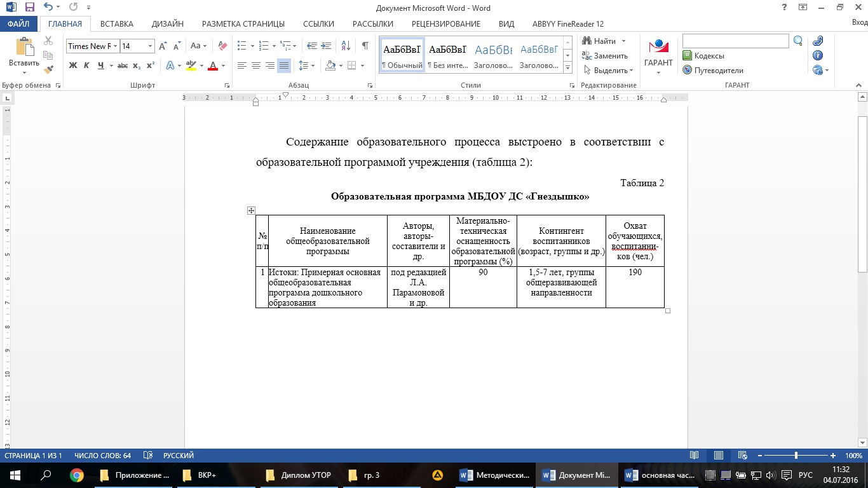This screenshot has height=488, width=868.
Task: Click the ГАРАНТ magnifier search icon
Action: pyautogui.click(x=799, y=41)
